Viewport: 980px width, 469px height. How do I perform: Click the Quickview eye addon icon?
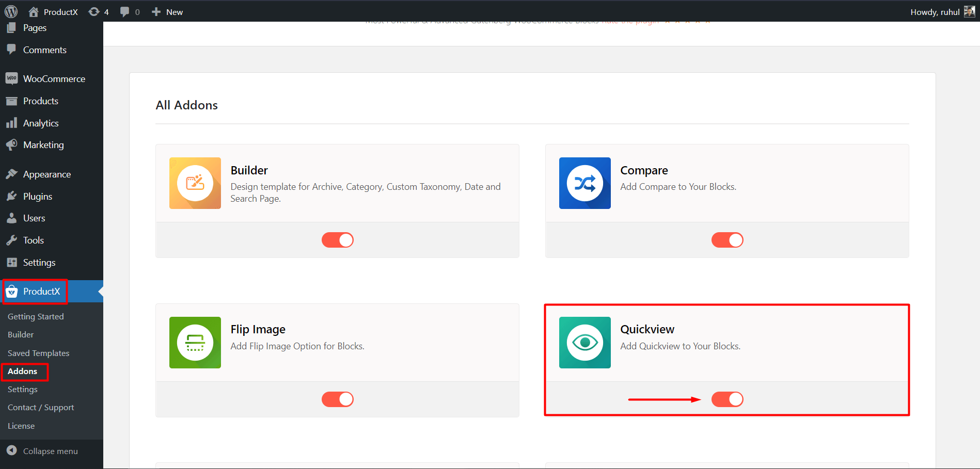(x=584, y=342)
